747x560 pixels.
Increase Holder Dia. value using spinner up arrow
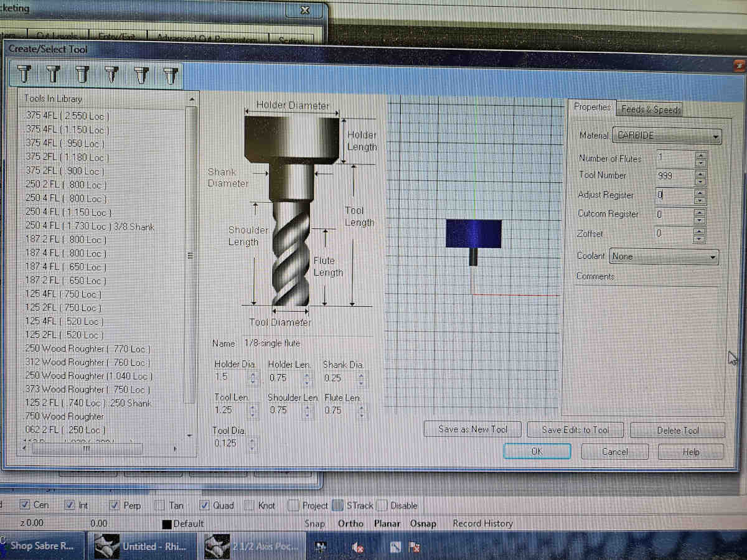(252, 374)
